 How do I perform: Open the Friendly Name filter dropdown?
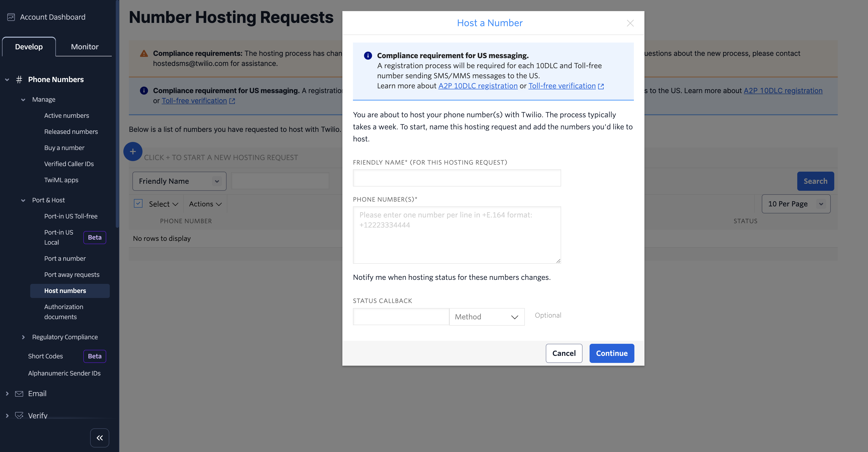click(179, 181)
